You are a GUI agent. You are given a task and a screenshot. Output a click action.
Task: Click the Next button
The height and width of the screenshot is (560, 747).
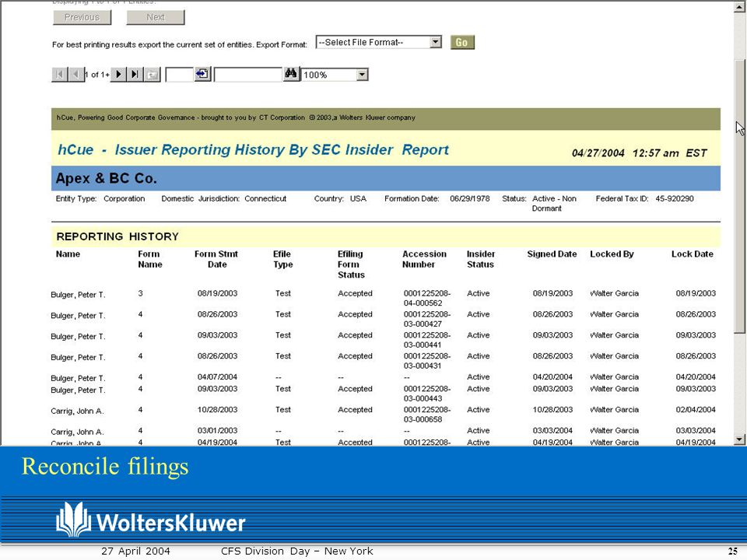pyautogui.click(x=156, y=17)
